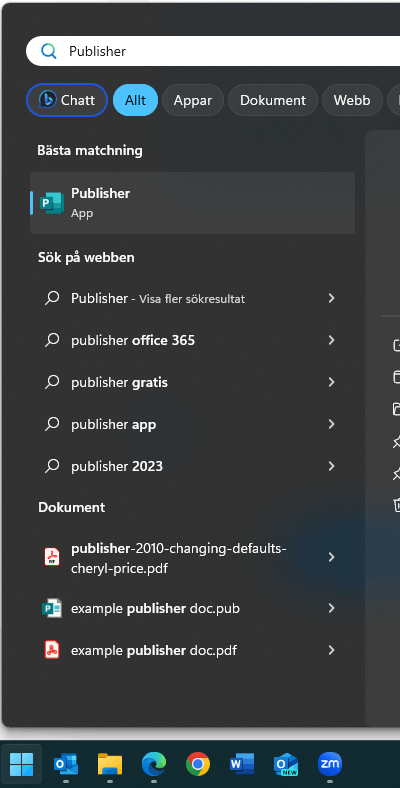The width and height of the screenshot is (400, 788).
Task: Open publisher-2010-changing-defaults-cheryl-price.pdf document
Action: [192, 558]
